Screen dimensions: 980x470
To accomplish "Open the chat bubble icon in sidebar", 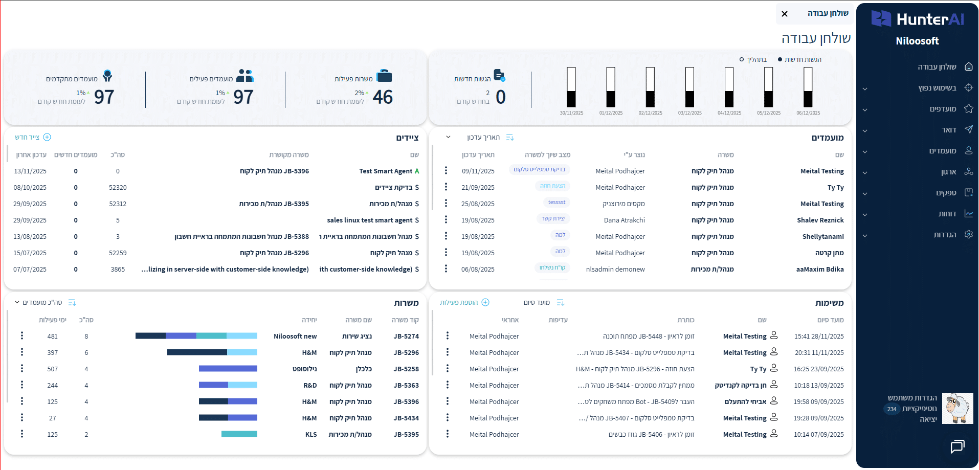I will coord(957,446).
